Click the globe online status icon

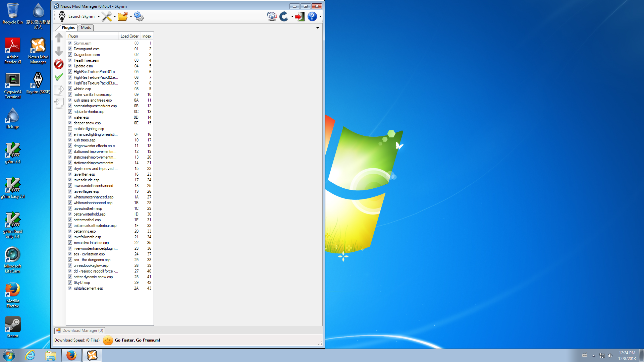pyautogui.click(x=272, y=16)
